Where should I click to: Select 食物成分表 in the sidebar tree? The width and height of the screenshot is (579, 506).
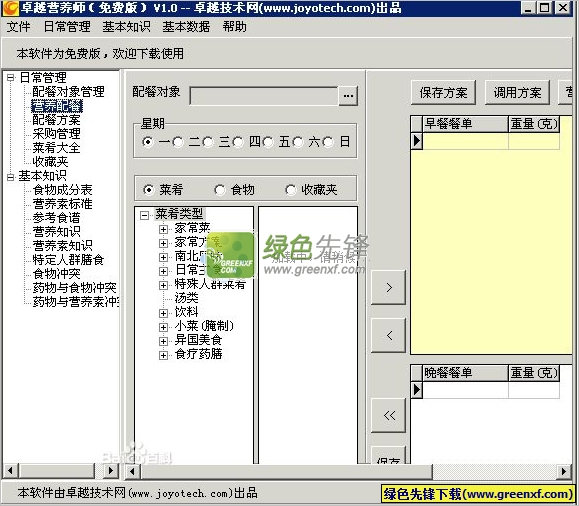62,190
